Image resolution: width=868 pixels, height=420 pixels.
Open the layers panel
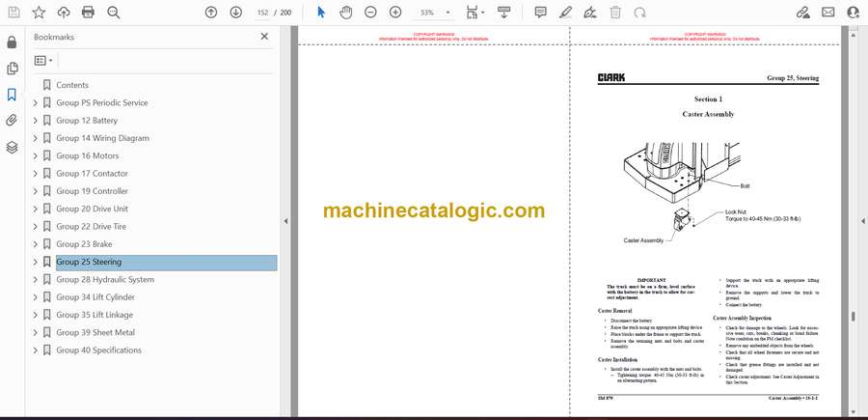pos(13,147)
